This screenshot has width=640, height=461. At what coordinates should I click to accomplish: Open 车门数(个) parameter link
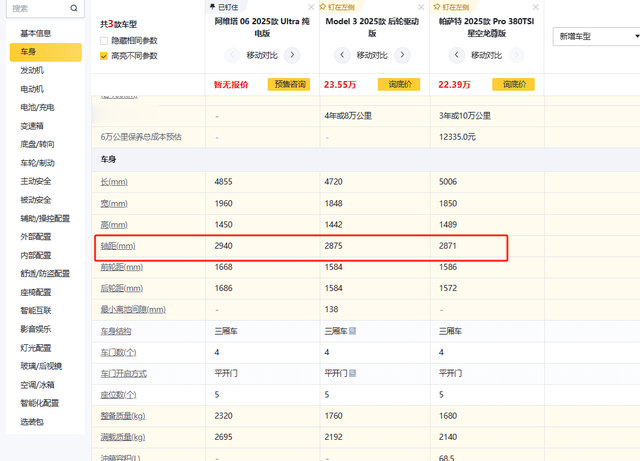[118, 352]
